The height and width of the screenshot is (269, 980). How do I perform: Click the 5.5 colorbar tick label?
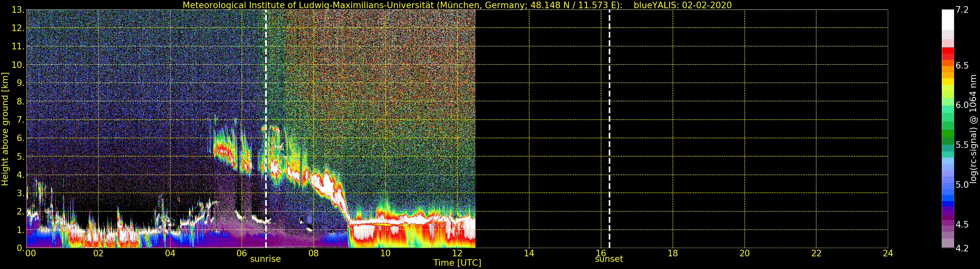[962, 145]
